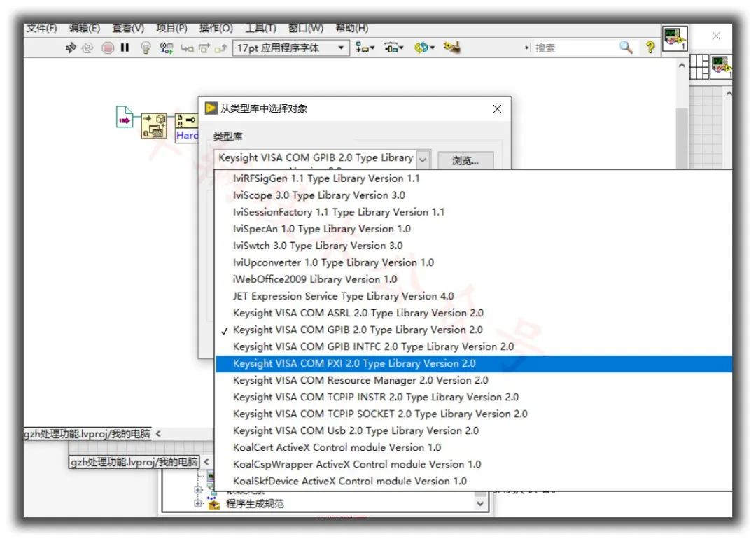This screenshot has width=756, height=541.
Task: Choose IviSpecAn 1.0 Type Library entry
Action: tap(473, 229)
